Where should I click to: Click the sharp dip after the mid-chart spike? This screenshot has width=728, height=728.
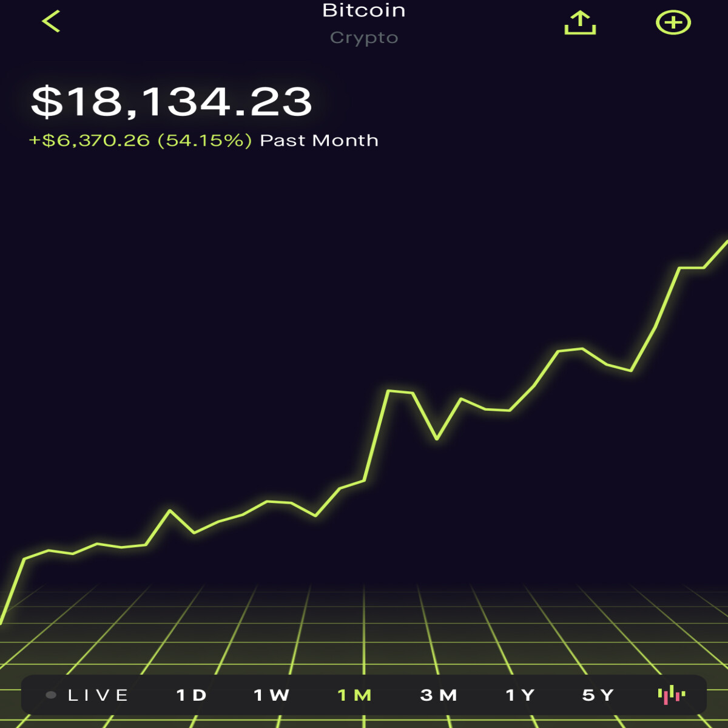coord(437,438)
